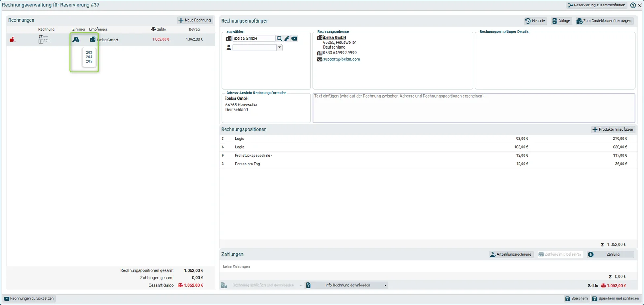Image resolution: width=644 pixels, height=305 pixels.
Task: Close the Rechnungsverwaltung dialog with X
Action: 640,5
